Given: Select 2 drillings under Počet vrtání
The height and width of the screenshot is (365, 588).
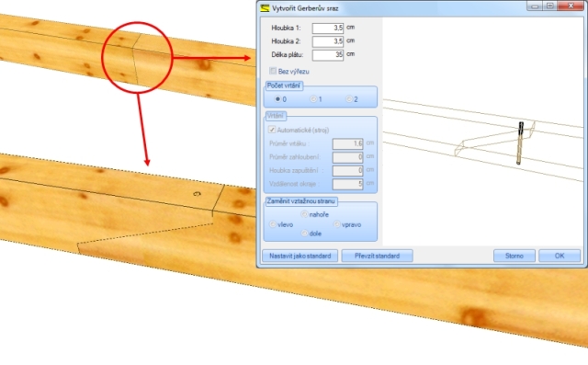Looking at the screenshot, I should (x=349, y=99).
